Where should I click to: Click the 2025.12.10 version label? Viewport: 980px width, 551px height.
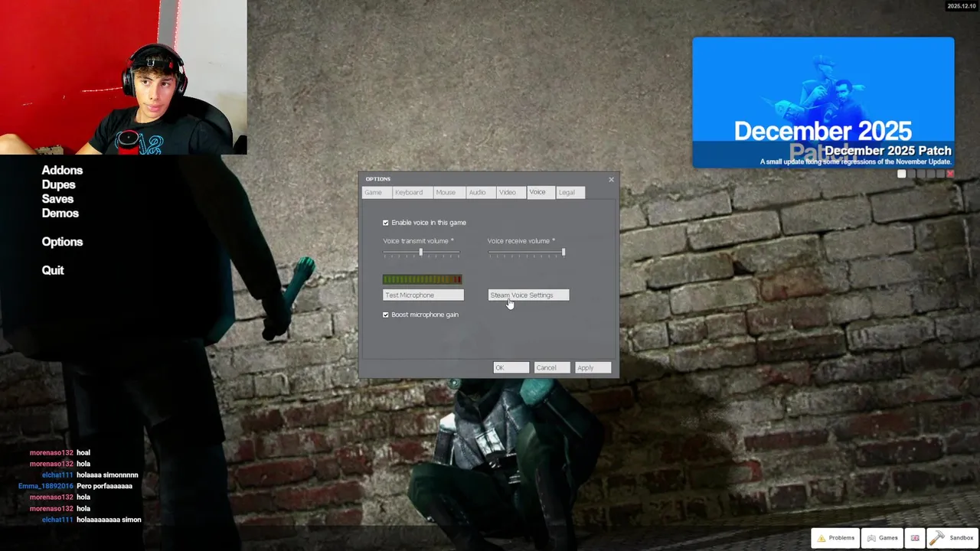pyautogui.click(x=961, y=6)
